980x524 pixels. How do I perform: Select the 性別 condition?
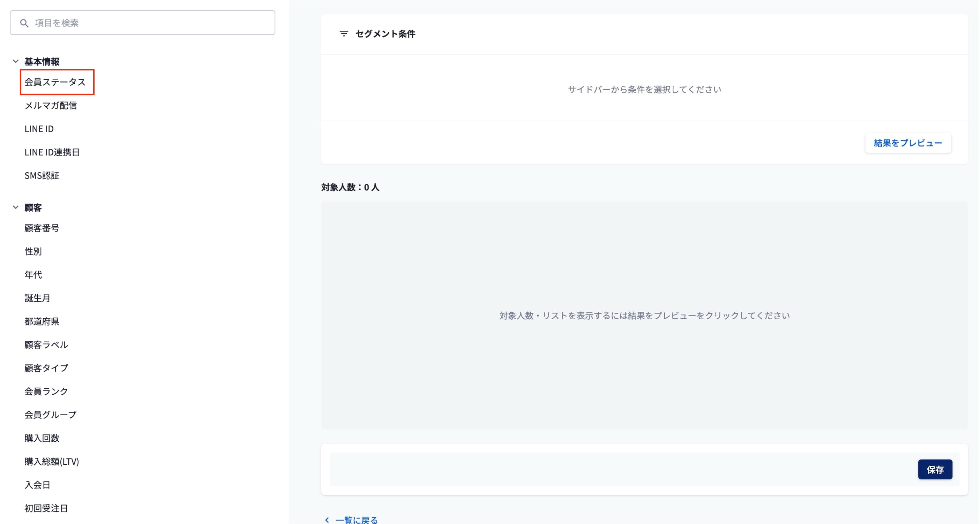tap(33, 251)
